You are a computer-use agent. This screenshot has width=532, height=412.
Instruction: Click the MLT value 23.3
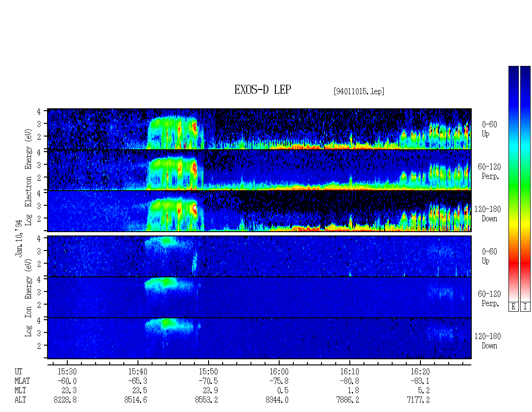point(69,391)
